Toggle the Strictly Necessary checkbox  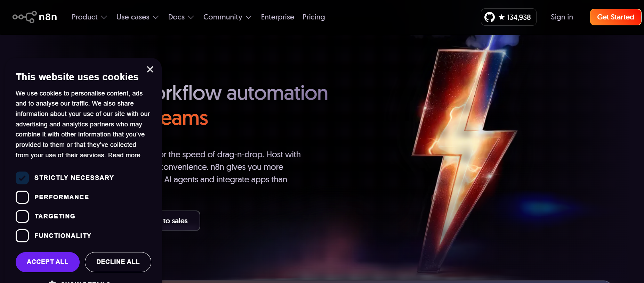click(x=22, y=178)
